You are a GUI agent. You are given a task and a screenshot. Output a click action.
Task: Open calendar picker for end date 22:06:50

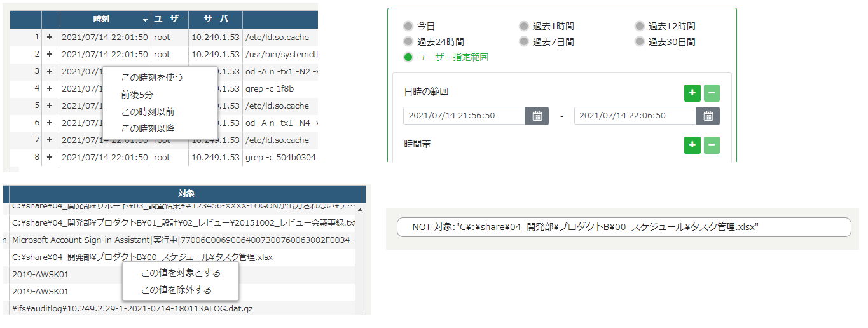tap(708, 116)
